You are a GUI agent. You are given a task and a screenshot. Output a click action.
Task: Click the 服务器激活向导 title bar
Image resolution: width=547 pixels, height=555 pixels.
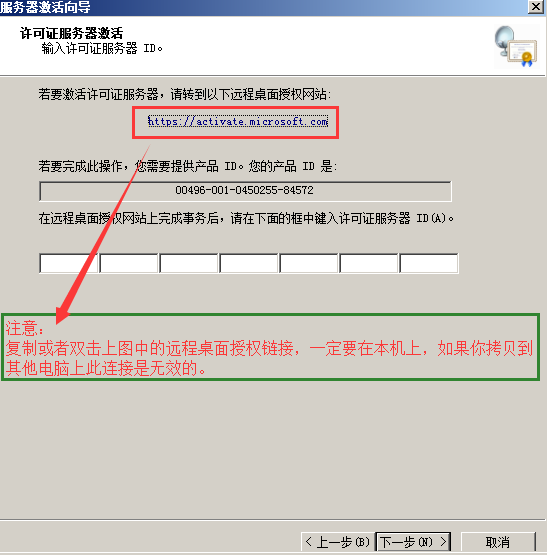pos(262,7)
